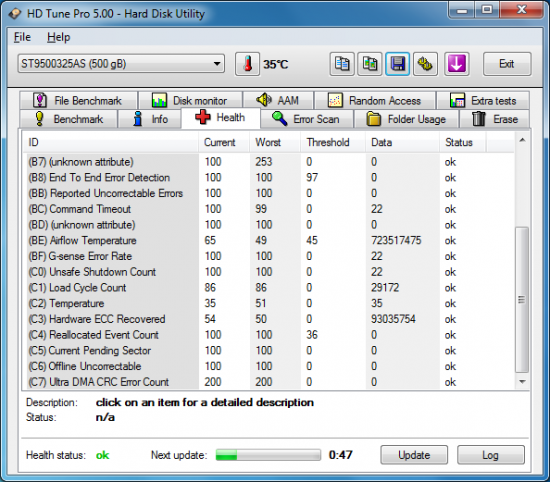
Task: Click the threshold value 97
Action: (312, 178)
